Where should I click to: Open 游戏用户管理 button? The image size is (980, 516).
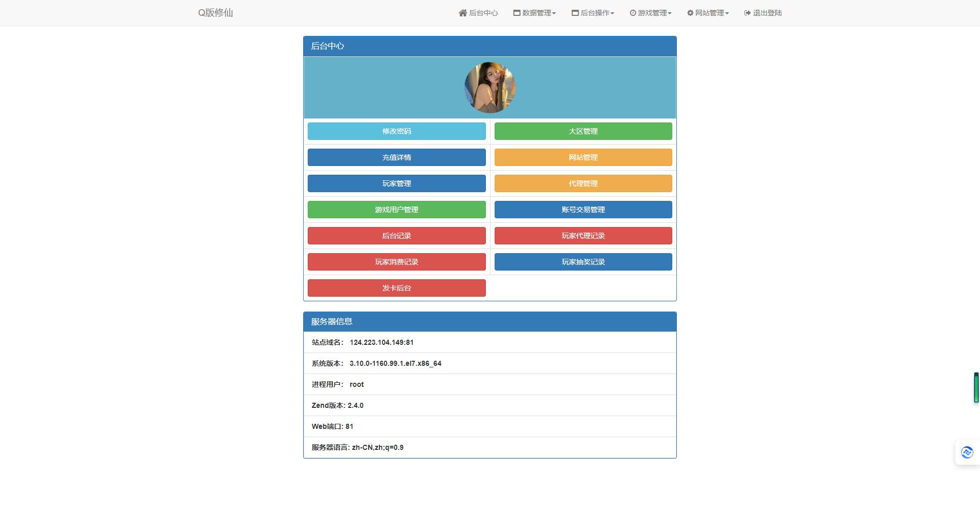coord(397,210)
